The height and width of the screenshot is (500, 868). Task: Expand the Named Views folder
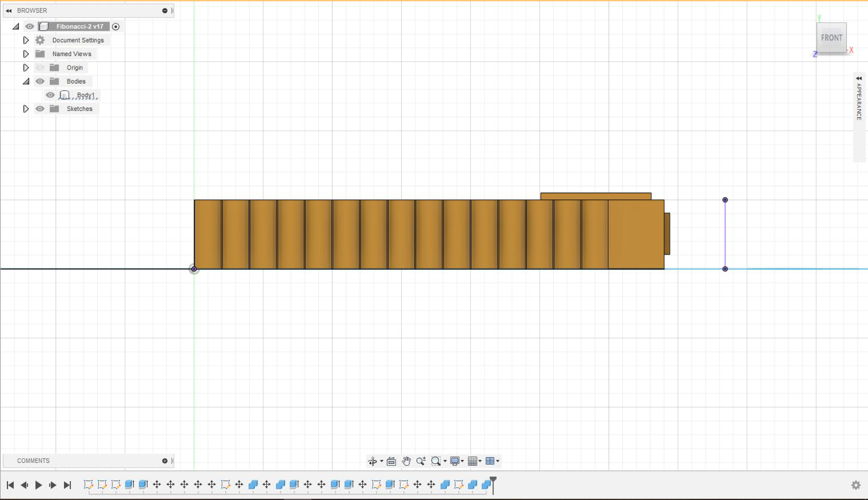point(26,54)
